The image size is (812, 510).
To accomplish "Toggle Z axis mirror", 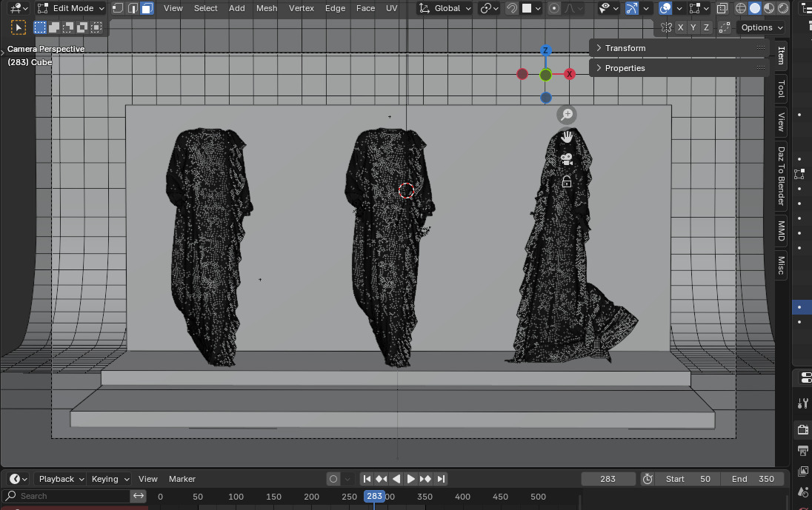I will pyautogui.click(x=706, y=27).
